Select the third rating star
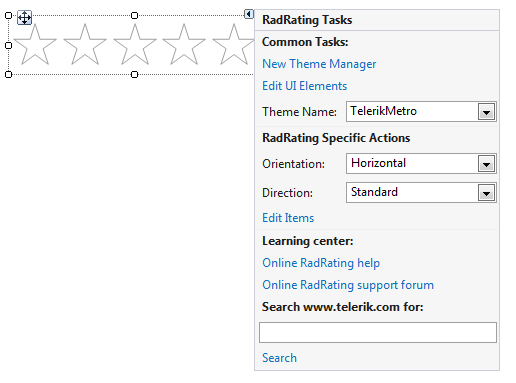 pos(135,44)
